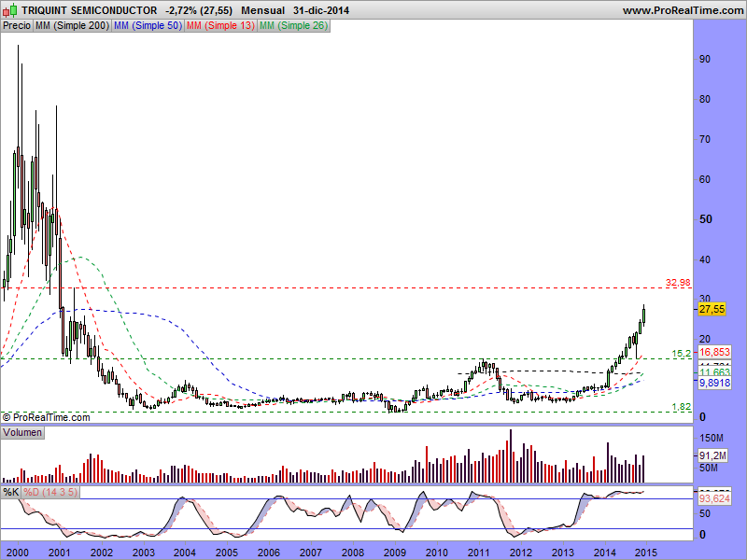Click the 2011 year label on the time axis

tap(479, 553)
